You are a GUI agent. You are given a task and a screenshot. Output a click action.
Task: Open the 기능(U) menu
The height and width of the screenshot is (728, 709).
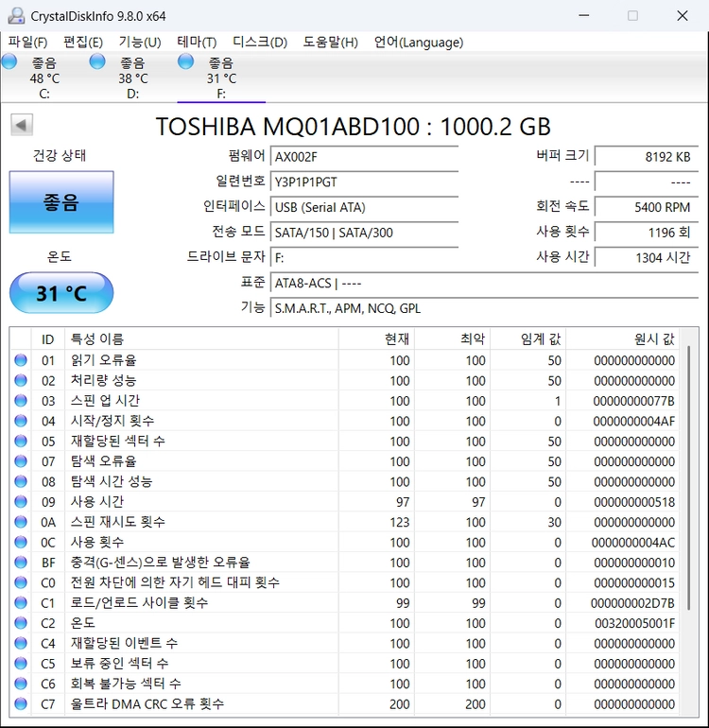140,43
